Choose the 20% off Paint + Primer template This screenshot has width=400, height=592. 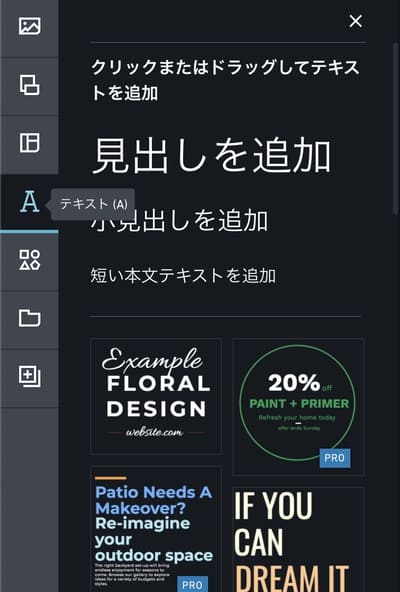click(x=298, y=407)
